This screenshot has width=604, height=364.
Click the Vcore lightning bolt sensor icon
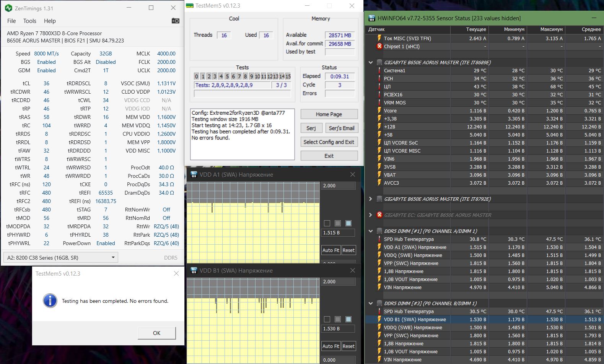click(x=379, y=110)
